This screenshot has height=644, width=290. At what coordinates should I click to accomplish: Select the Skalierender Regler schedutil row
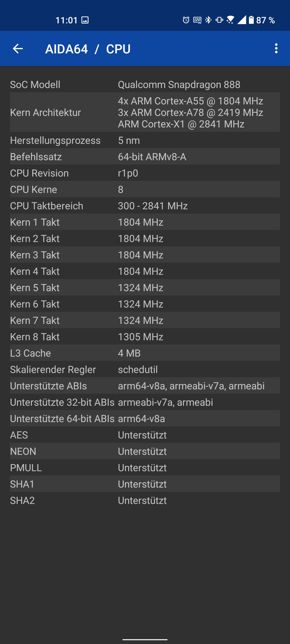click(x=145, y=369)
